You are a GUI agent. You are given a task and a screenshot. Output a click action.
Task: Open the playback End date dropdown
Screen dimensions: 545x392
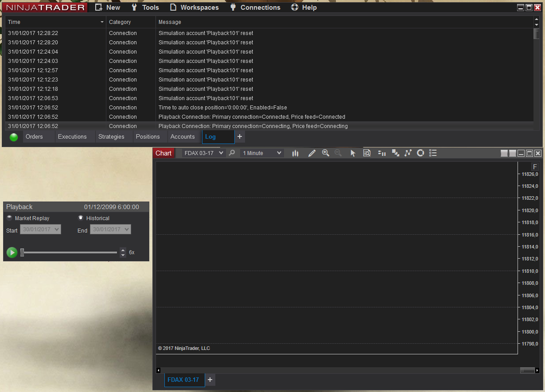point(110,229)
